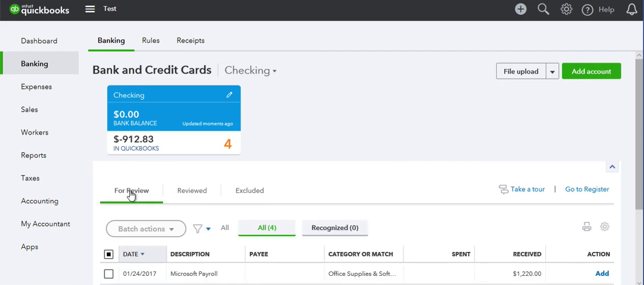
Task: Open the notifications bell
Action: [x=631, y=9]
